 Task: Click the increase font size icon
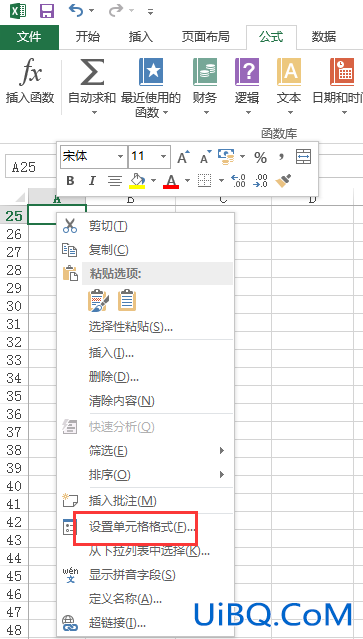pyautogui.click(x=183, y=157)
